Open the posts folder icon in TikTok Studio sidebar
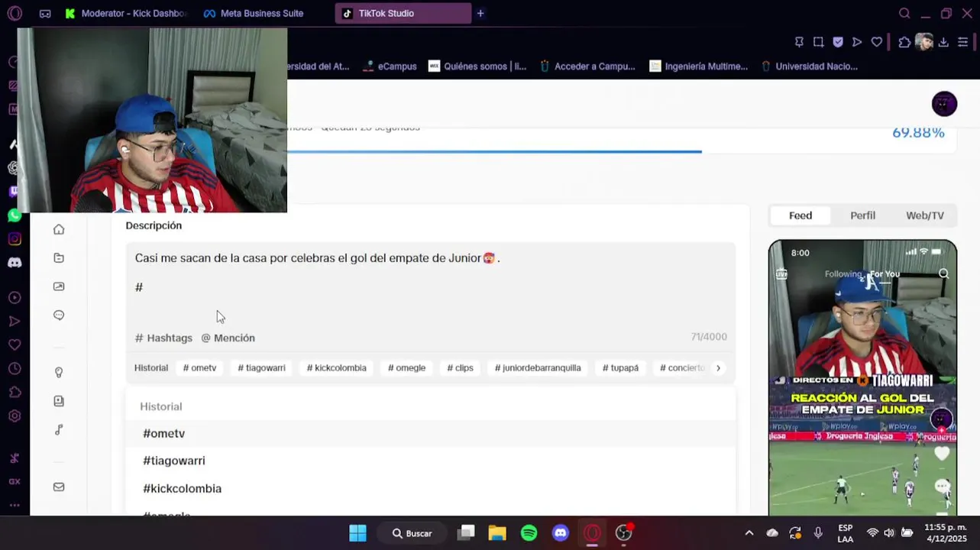 (59, 258)
